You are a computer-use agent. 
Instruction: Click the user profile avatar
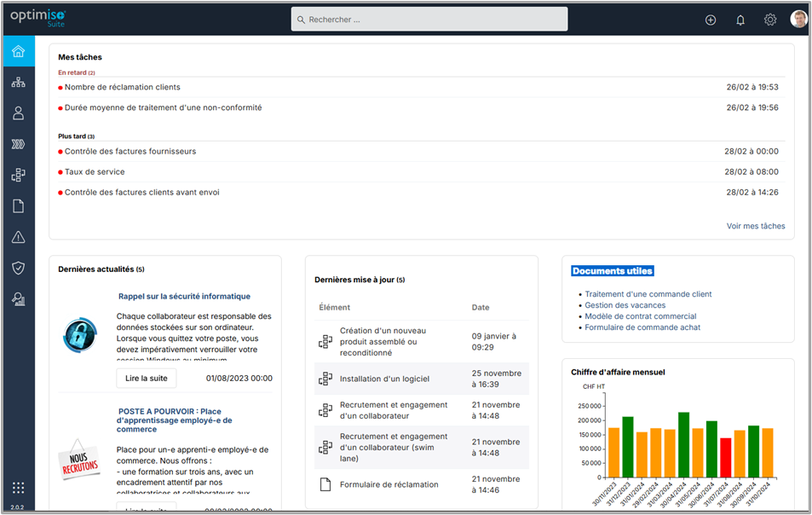pos(798,20)
